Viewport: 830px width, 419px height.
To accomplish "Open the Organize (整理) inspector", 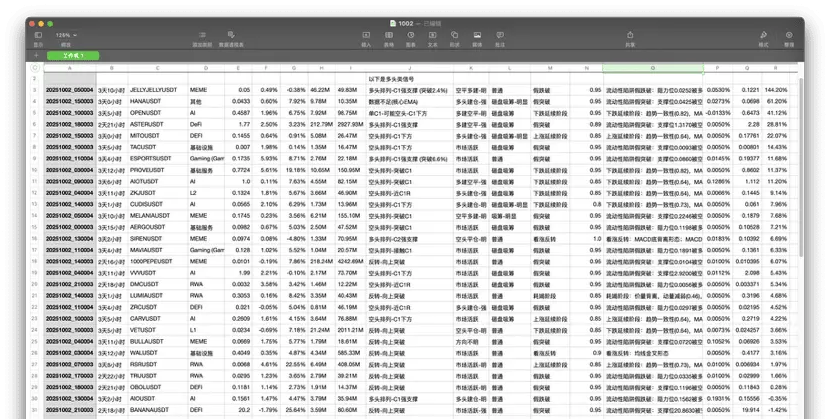I will pos(789,35).
